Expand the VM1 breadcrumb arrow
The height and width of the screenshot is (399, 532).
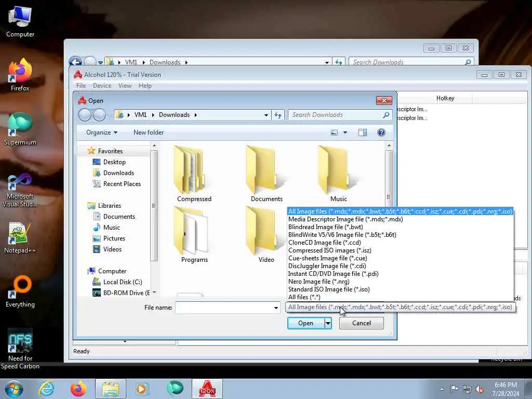point(153,115)
